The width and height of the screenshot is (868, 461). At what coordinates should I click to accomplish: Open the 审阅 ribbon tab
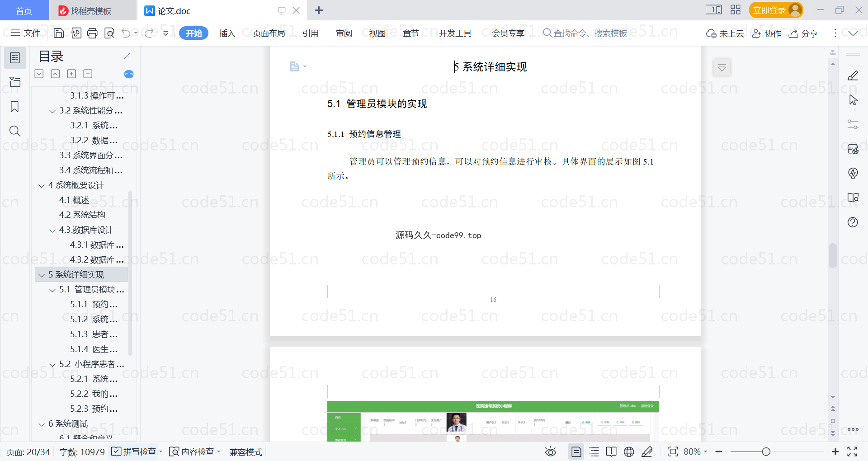pos(344,33)
